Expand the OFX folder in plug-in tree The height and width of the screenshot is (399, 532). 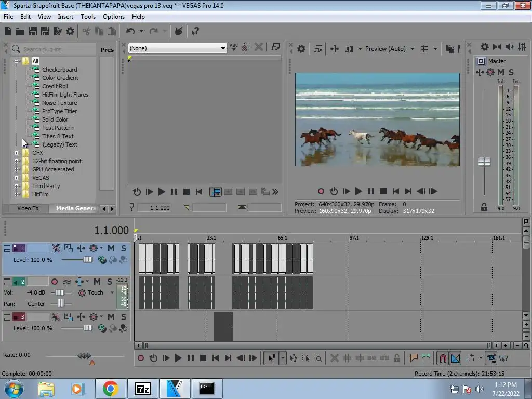coord(17,153)
